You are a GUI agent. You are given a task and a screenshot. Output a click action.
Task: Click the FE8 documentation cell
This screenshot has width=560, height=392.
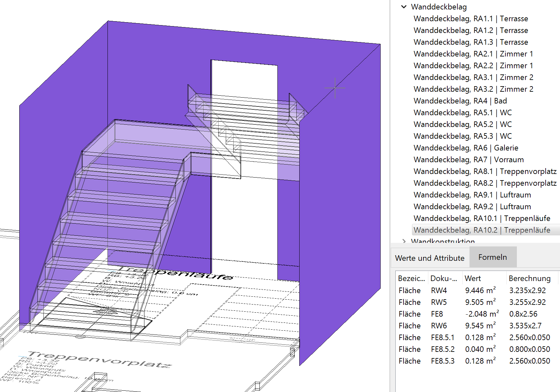tap(437, 314)
